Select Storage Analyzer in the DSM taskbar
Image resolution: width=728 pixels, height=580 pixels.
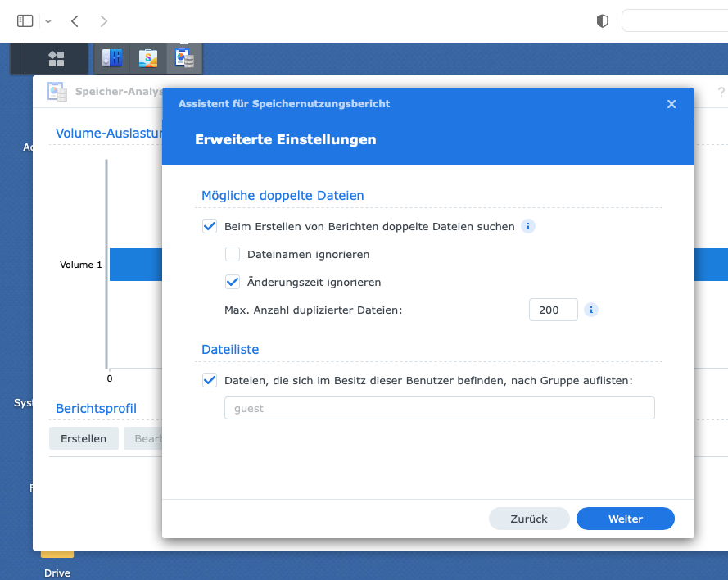[x=183, y=58]
